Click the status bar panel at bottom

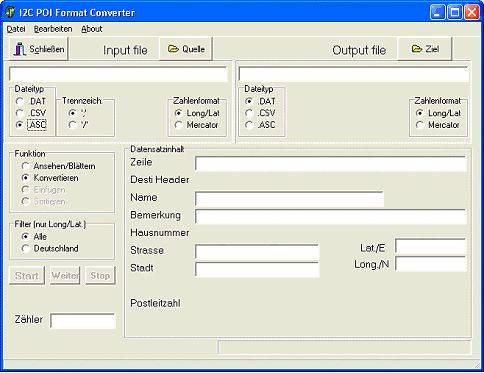coord(345,347)
